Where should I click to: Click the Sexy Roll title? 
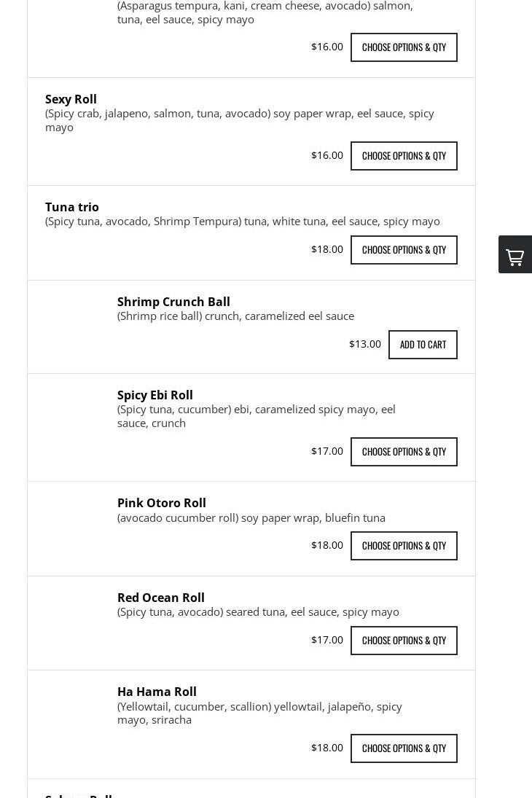click(71, 99)
